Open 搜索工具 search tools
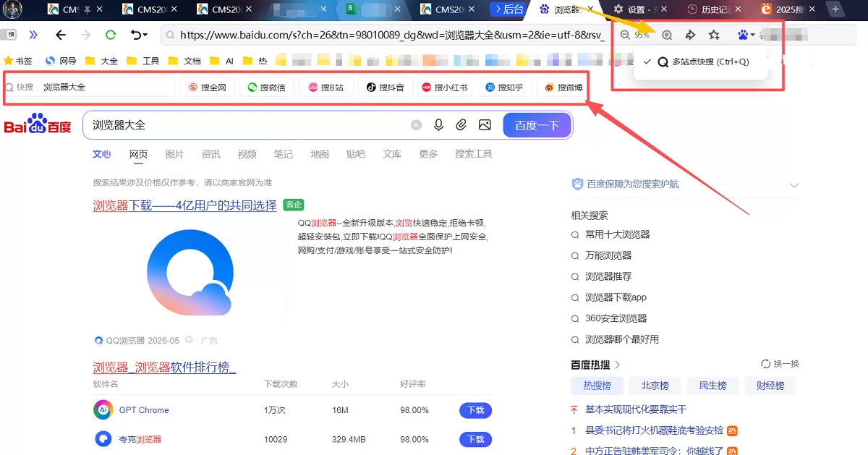This screenshot has width=868, height=455. click(474, 154)
